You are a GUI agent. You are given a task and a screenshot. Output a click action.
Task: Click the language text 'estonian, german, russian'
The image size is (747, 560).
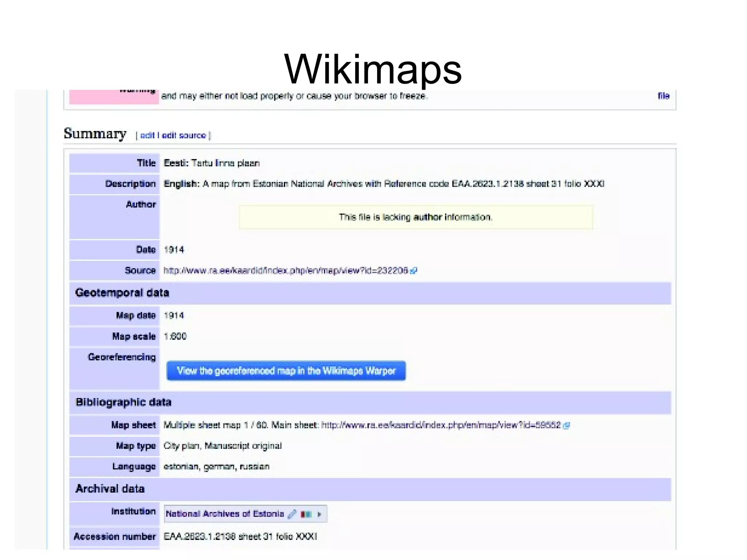pyautogui.click(x=216, y=467)
